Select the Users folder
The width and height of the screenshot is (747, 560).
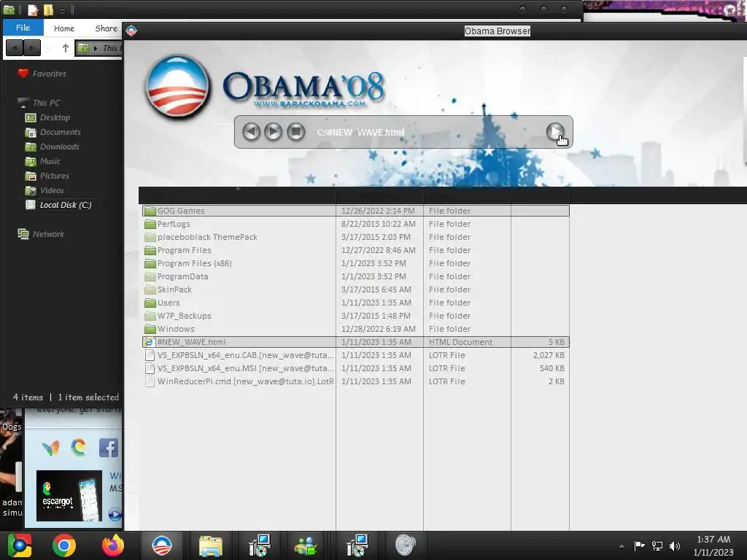355,303
